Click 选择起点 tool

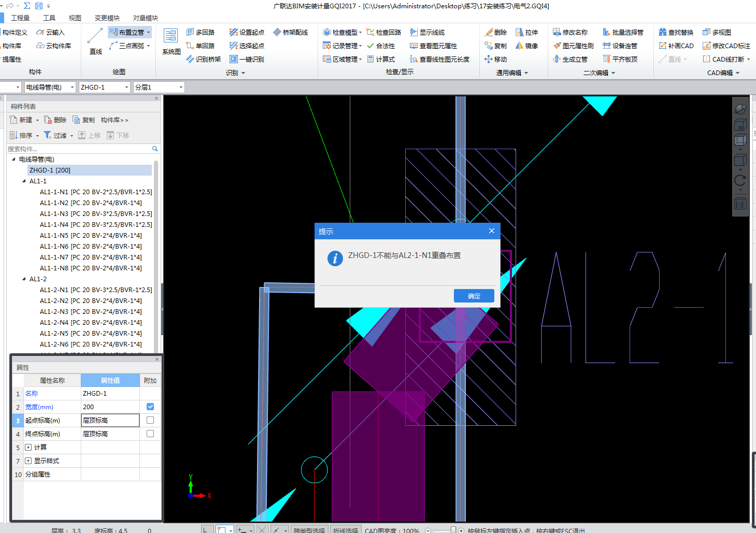(x=247, y=46)
